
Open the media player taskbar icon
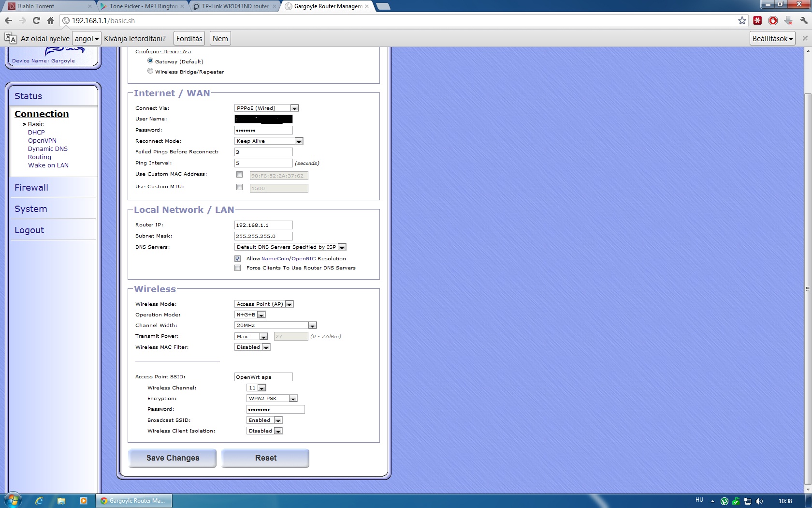click(84, 501)
